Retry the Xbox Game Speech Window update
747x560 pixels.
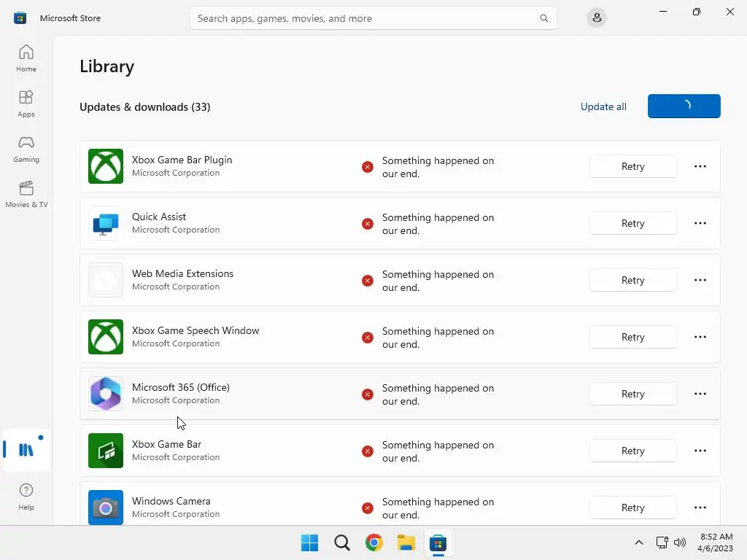(x=632, y=337)
